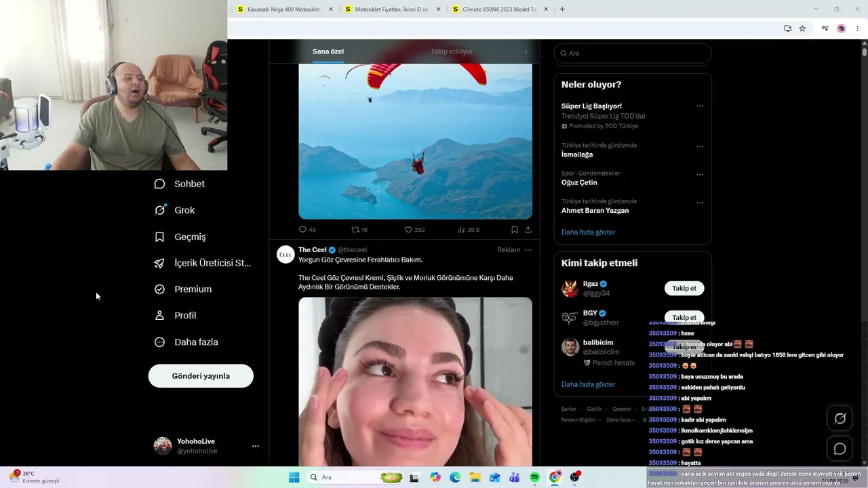868x488 pixels.
Task: Share the paragliding post
Action: (528, 230)
